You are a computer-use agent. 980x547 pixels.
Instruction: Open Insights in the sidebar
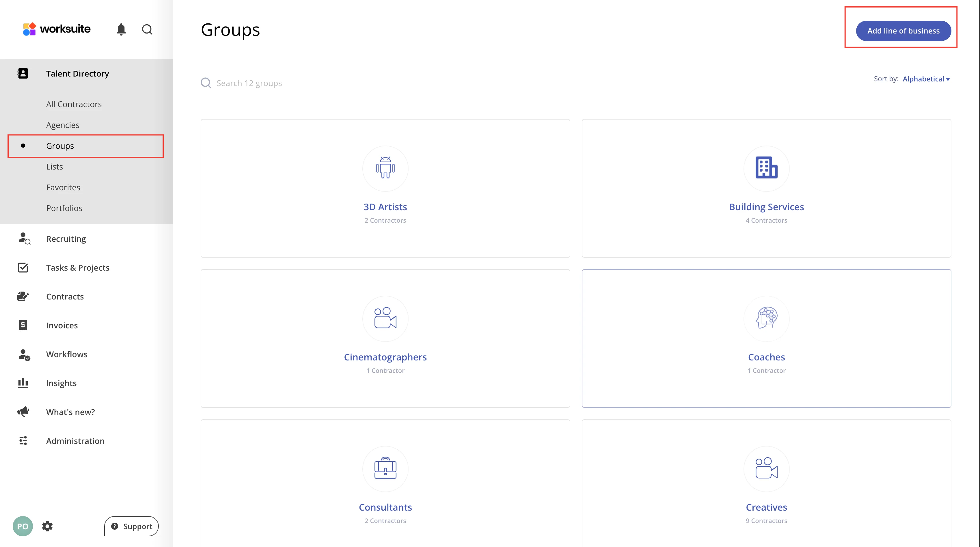coord(61,383)
